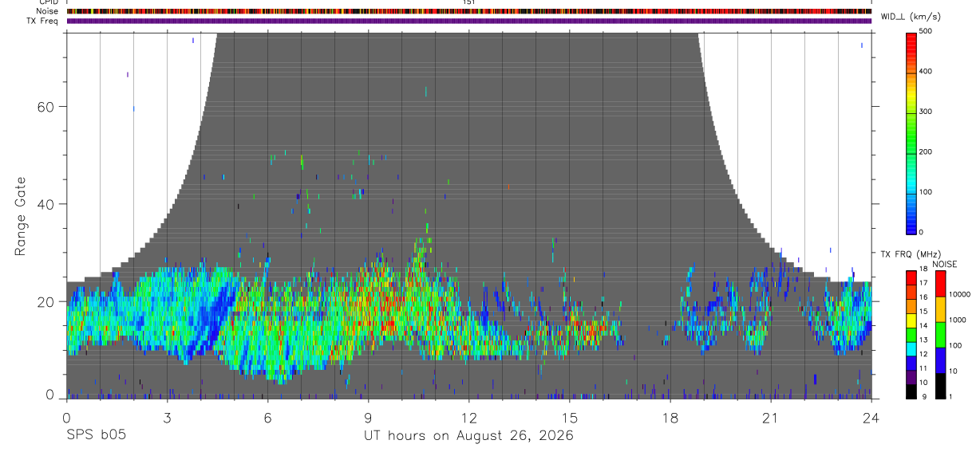Click the Noise strip along the top
This screenshot has width=980, height=452.
(469, 11)
